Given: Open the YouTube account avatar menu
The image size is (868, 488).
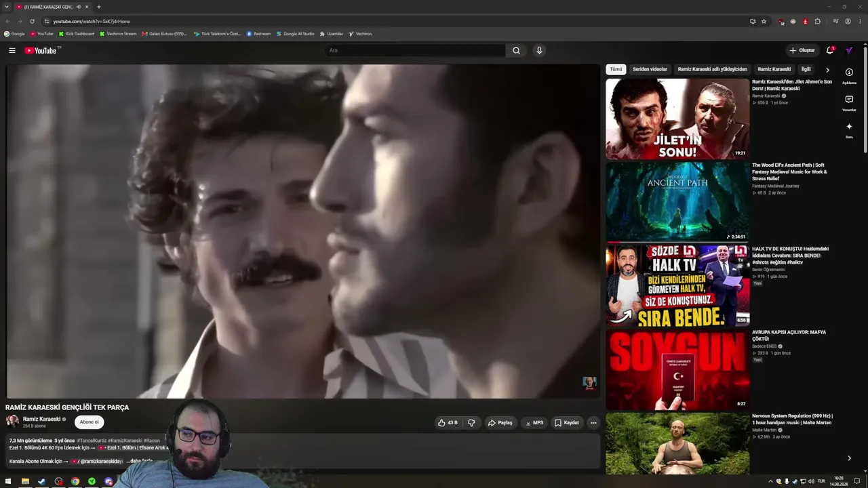Looking at the screenshot, I should pos(848,50).
